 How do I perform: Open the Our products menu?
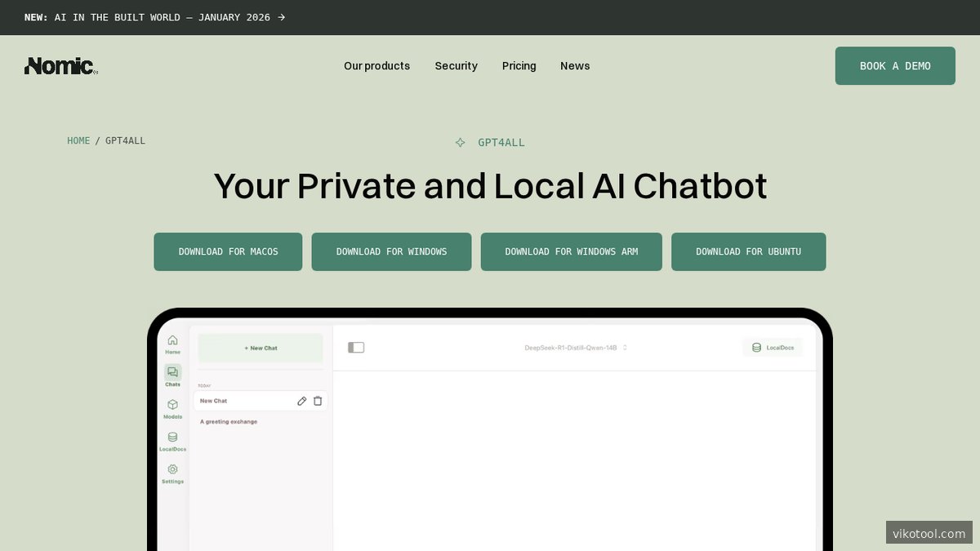pos(376,66)
